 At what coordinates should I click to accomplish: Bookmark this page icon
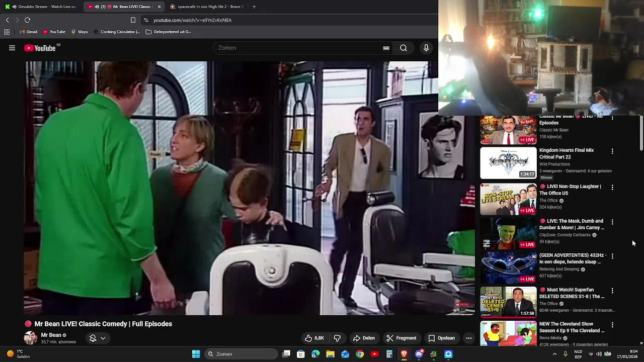click(x=133, y=20)
